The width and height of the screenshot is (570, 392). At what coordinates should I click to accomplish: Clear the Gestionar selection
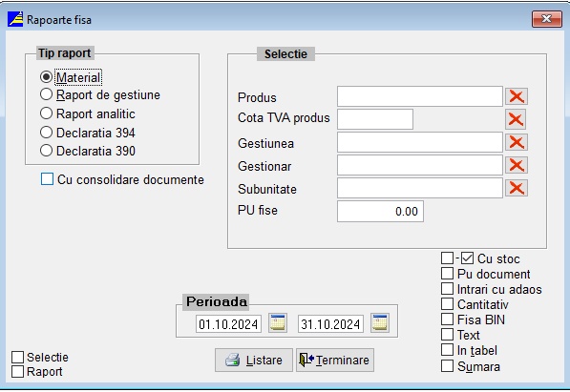tap(517, 165)
